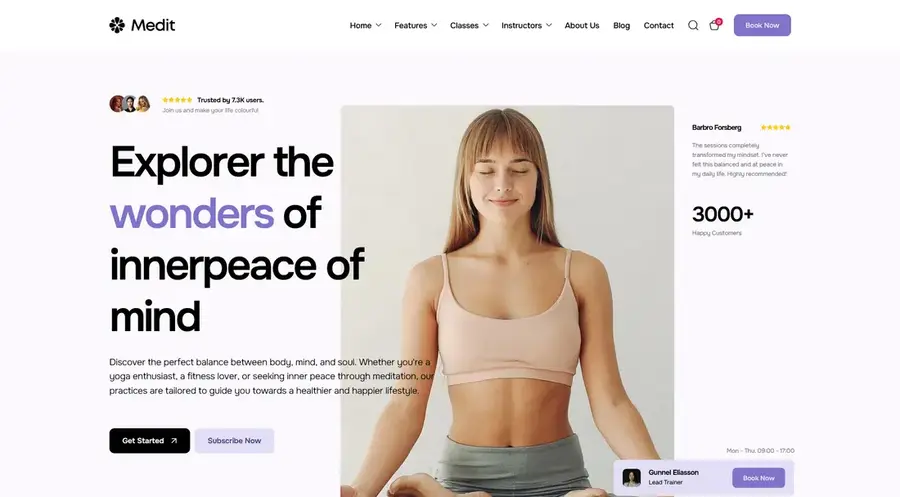The height and width of the screenshot is (497, 900).
Task: Click the trusted users avatar group
Action: pyautogui.click(x=130, y=104)
